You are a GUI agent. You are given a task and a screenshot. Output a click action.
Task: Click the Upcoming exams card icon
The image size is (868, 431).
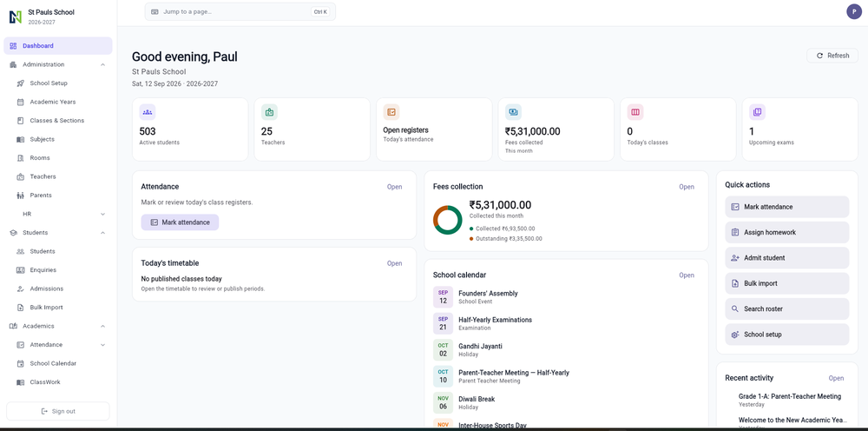pos(757,112)
